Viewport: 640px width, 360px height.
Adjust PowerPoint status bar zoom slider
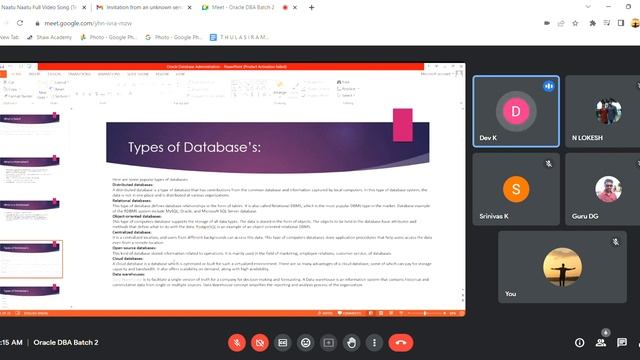pyautogui.click(x=425, y=313)
